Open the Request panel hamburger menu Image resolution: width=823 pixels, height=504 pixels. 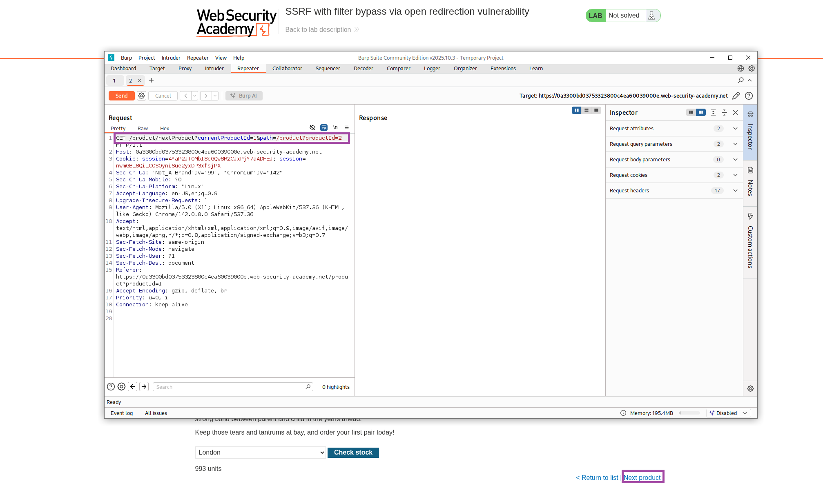(347, 127)
